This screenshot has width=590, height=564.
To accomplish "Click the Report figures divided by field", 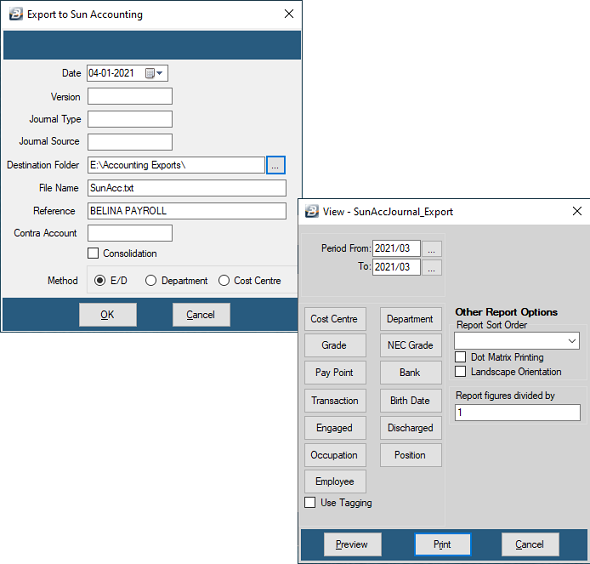I will coord(517,412).
